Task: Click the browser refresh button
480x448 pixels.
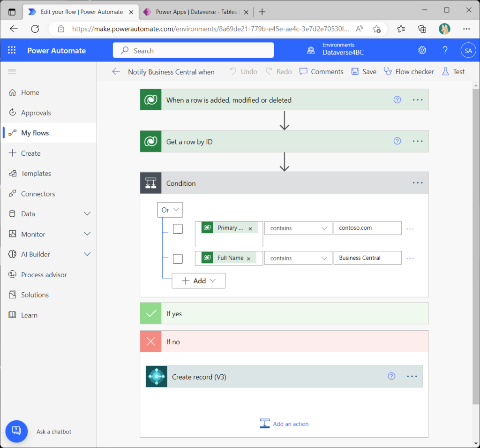Action: pyautogui.click(x=35, y=29)
